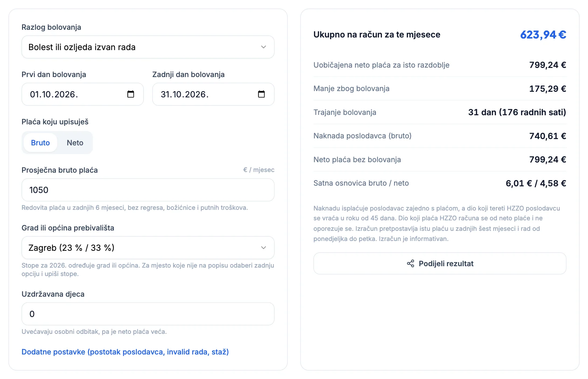Open the Razlog bolovanja dropdown
Screen dimensions: 588x379
[x=148, y=47]
